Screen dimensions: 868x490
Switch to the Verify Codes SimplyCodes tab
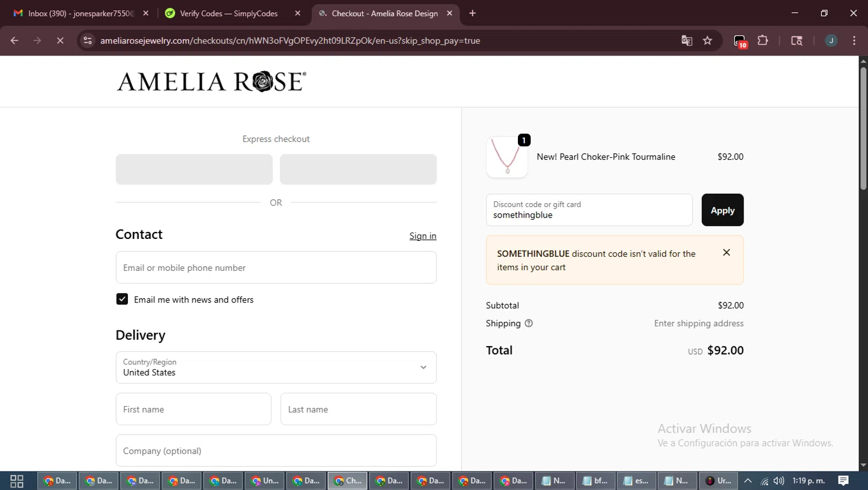[x=233, y=13]
